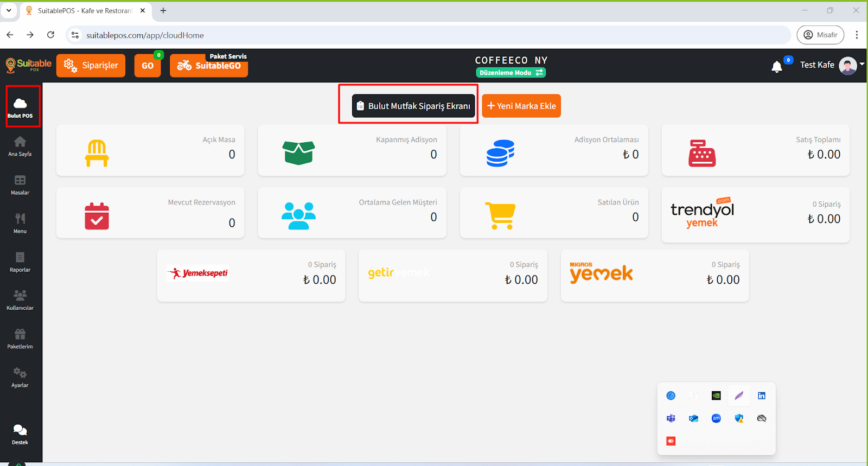This screenshot has width=868, height=466.
Task: Click the orange GO button
Action: click(148, 66)
